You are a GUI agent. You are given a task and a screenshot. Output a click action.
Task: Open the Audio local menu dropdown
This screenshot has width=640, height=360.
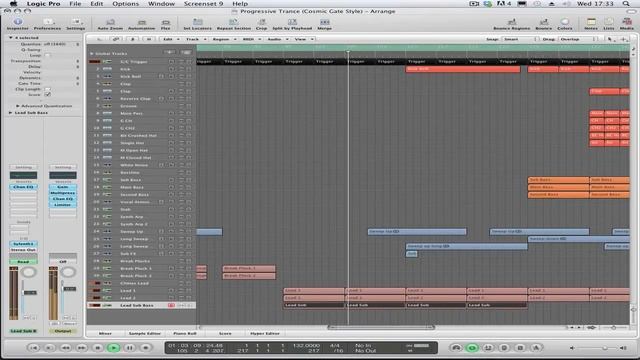click(277, 39)
